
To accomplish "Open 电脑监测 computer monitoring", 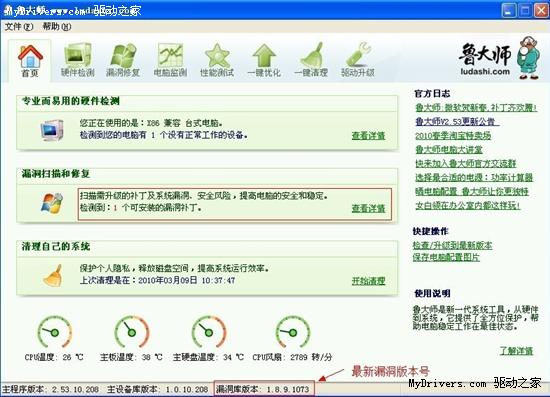I will click(x=170, y=60).
